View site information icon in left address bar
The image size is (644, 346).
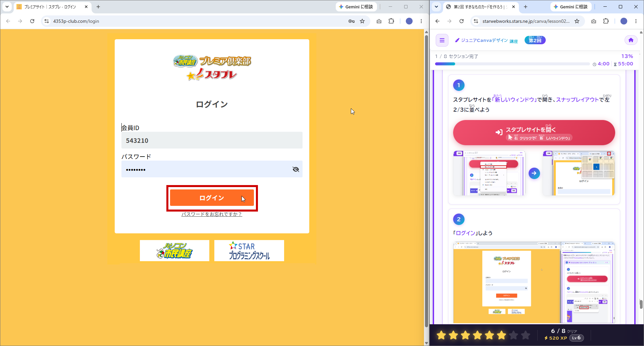(47, 21)
